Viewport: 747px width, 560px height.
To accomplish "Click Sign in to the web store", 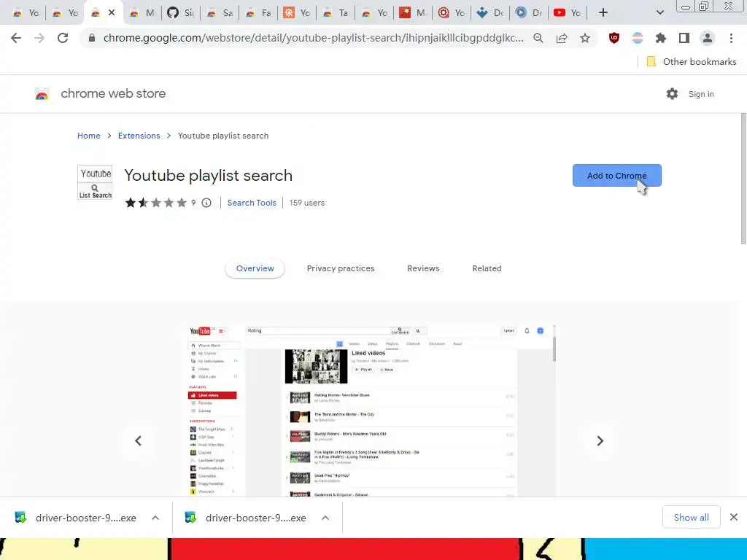I will pos(701,94).
